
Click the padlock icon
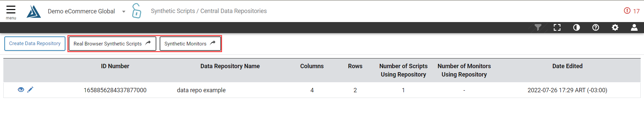point(137,11)
